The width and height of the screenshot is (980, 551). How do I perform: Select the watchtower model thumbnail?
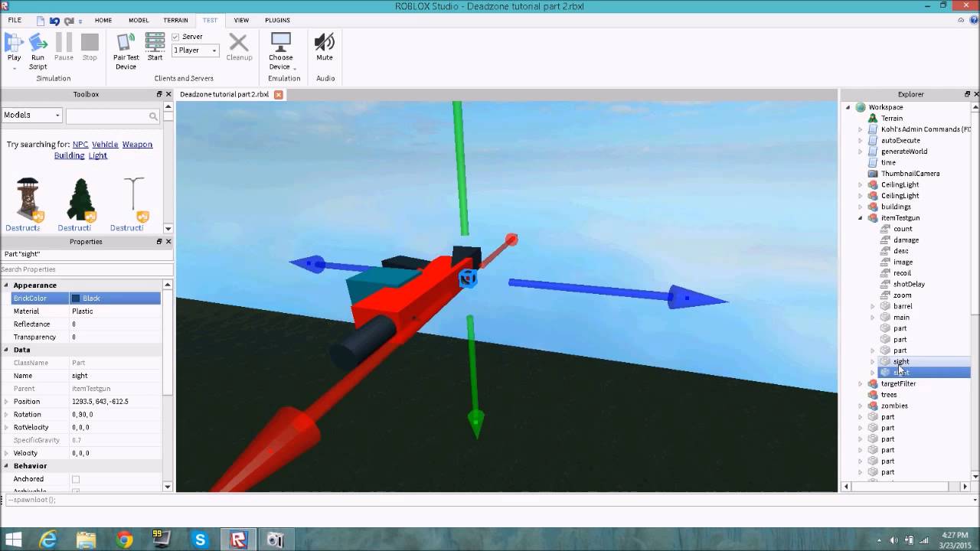tap(28, 199)
